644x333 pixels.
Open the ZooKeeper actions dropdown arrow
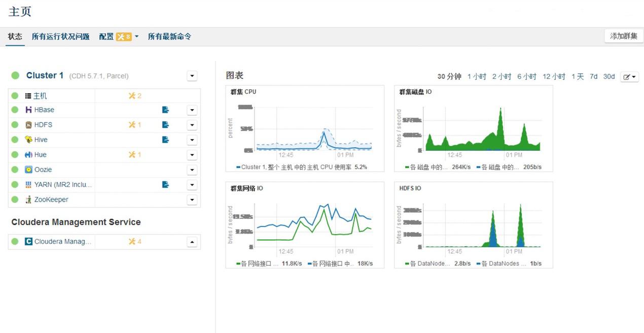tap(192, 200)
